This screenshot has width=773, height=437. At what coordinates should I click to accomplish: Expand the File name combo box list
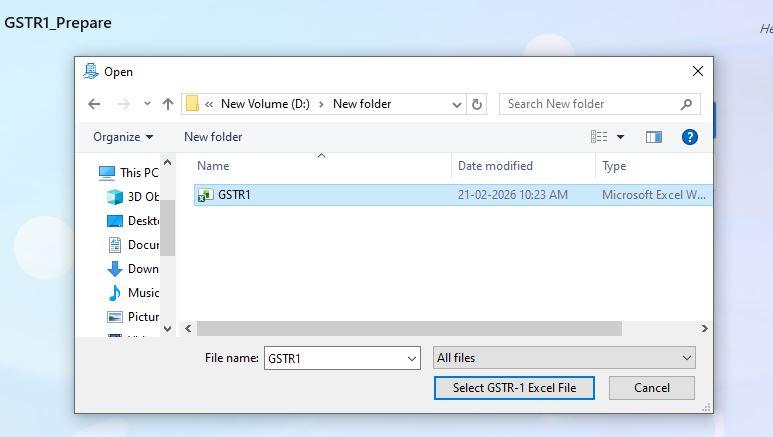coord(412,358)
